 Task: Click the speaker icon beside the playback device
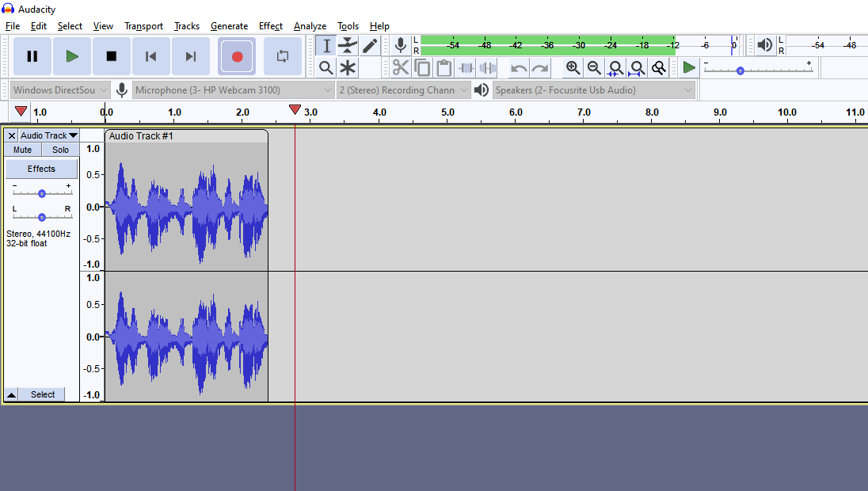482,89
